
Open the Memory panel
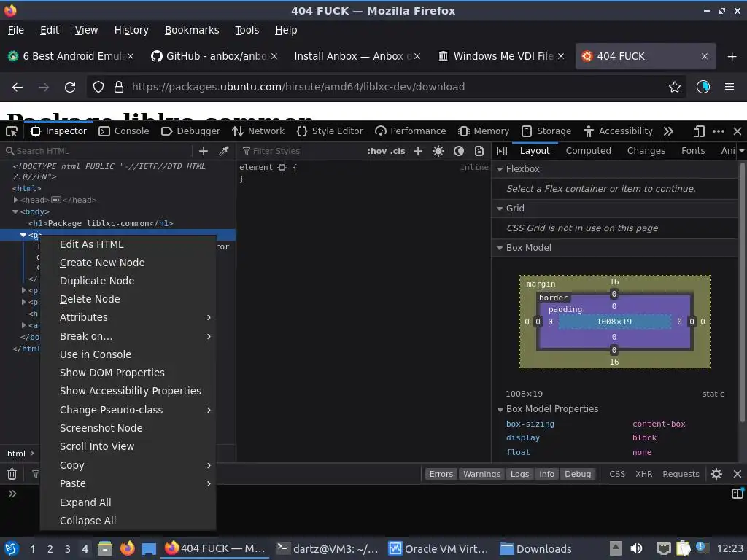(484, 131)
